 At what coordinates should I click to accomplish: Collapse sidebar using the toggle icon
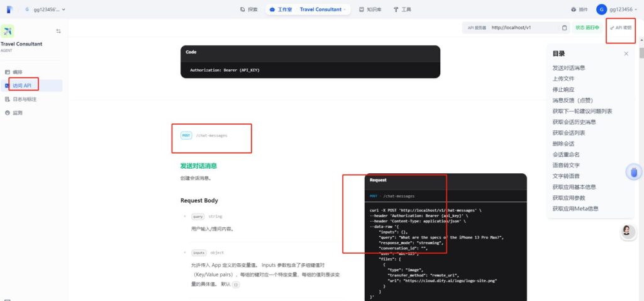[x=58, y=31]
